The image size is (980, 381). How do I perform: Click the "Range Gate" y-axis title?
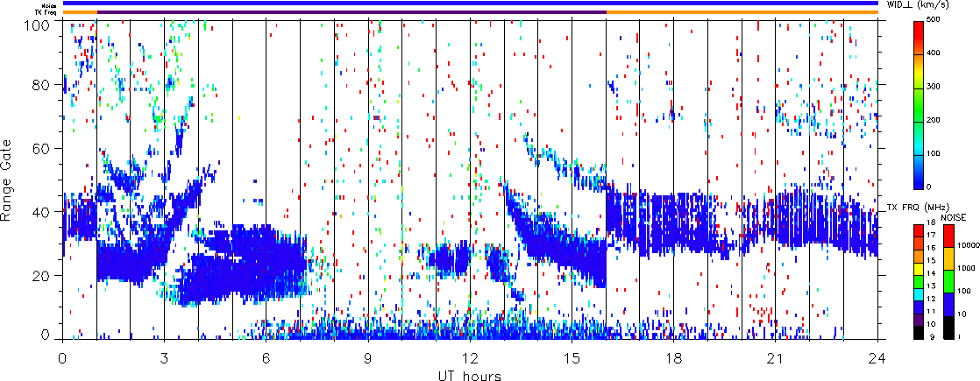tap(8, 180)
